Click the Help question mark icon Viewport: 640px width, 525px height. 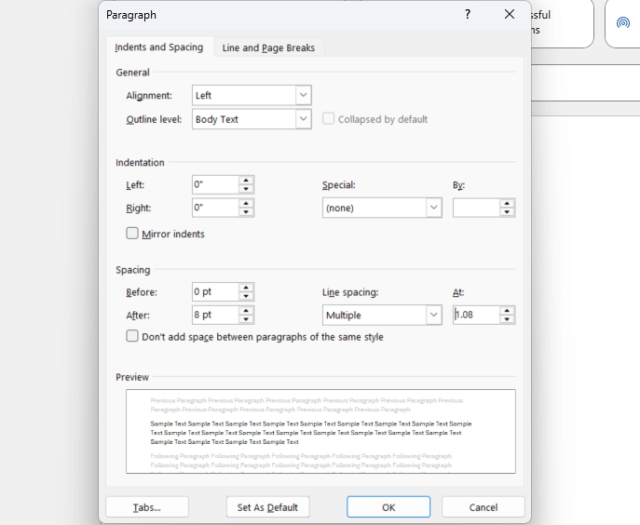468,15
